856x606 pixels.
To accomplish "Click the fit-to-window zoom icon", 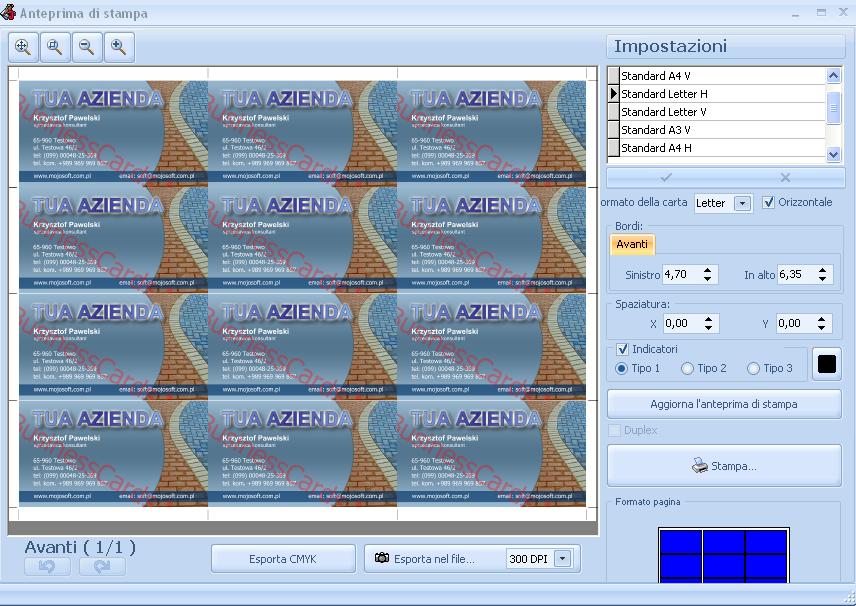I will pos(23,47).
